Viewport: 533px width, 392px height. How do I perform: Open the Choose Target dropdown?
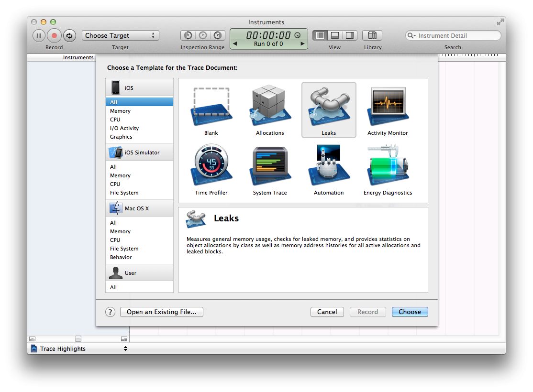[121, 35]
